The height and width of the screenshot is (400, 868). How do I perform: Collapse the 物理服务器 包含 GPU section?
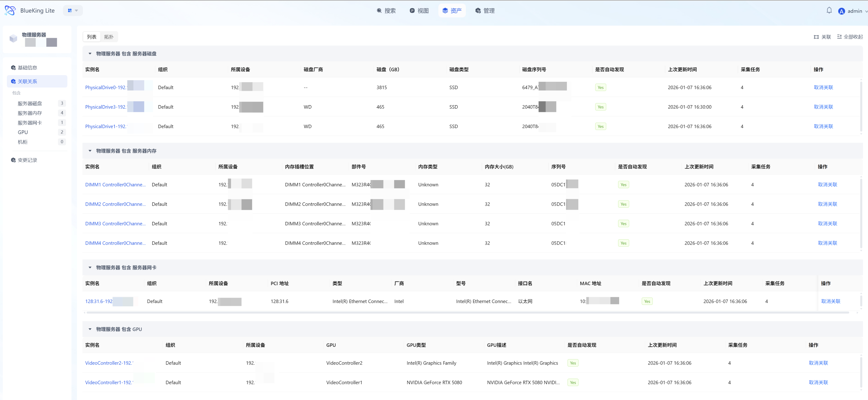pos(90,329)
